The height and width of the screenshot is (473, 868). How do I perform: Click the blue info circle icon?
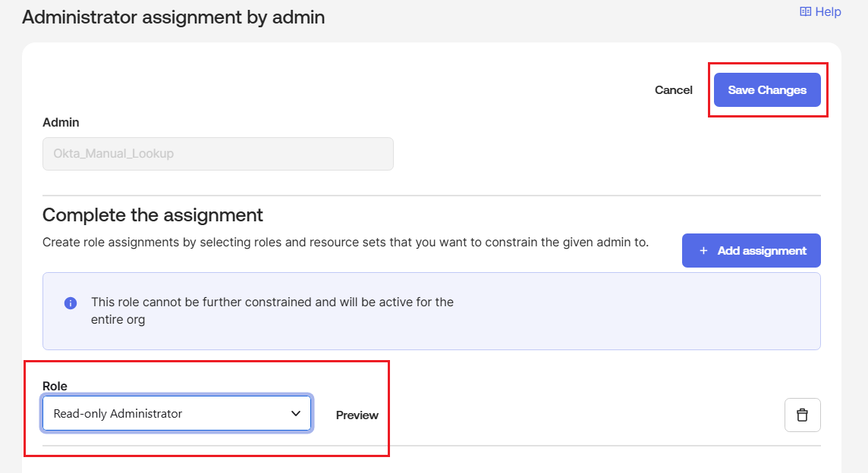pos(71,303)
